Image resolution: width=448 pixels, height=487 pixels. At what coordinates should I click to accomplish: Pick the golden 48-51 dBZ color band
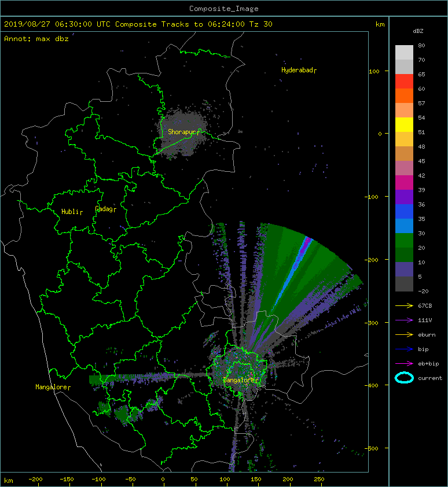click(x=404, y=139)
